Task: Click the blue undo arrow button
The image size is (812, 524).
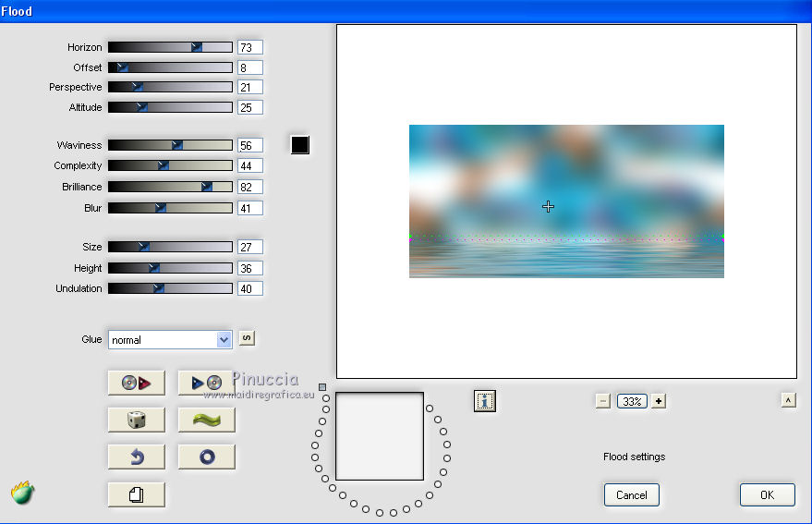Action: [136, 457]
